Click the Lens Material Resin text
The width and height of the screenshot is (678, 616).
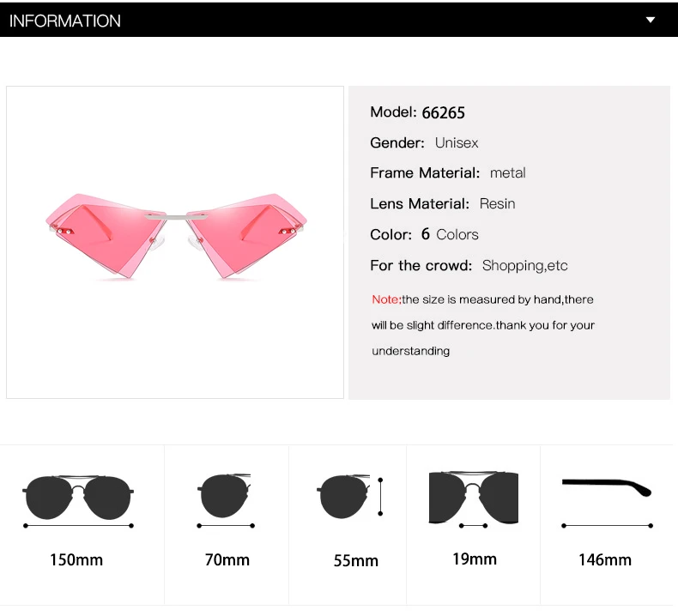497,203
